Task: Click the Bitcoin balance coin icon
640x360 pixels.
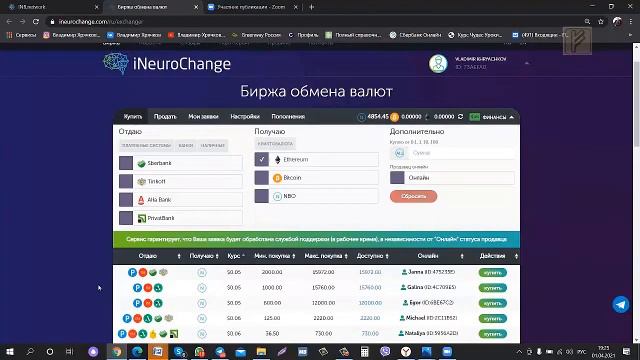Action: [x=394, y=117]
